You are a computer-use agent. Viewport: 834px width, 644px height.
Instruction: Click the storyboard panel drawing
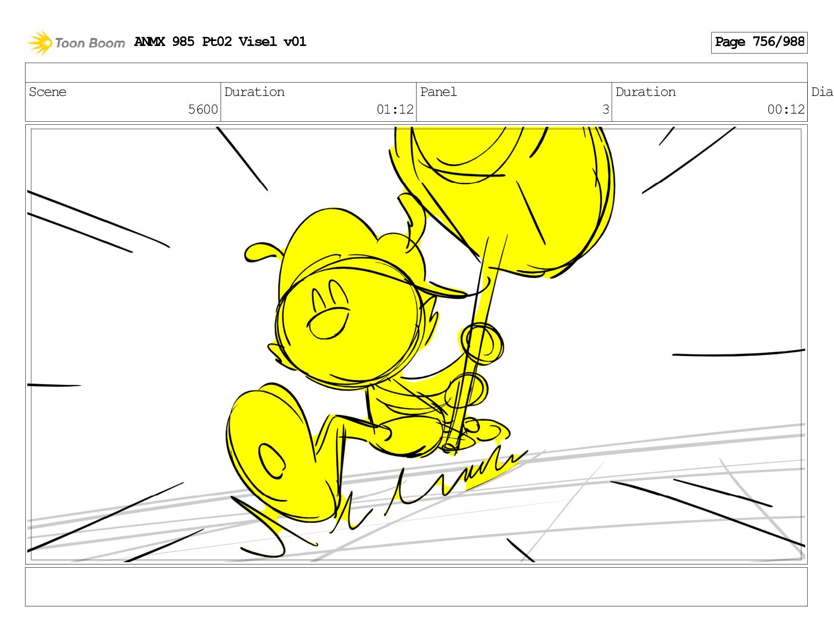pyautogui.click(x=416, y=344)
